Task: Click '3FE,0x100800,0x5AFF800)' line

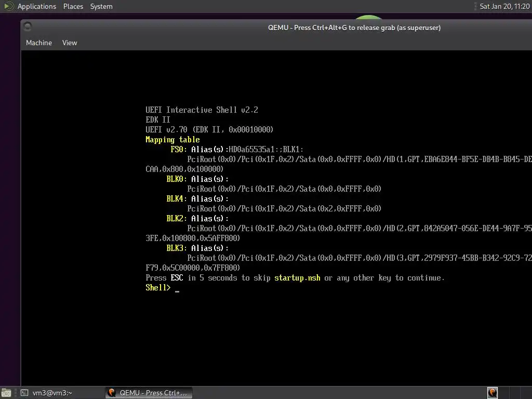Action: (193, 238)
